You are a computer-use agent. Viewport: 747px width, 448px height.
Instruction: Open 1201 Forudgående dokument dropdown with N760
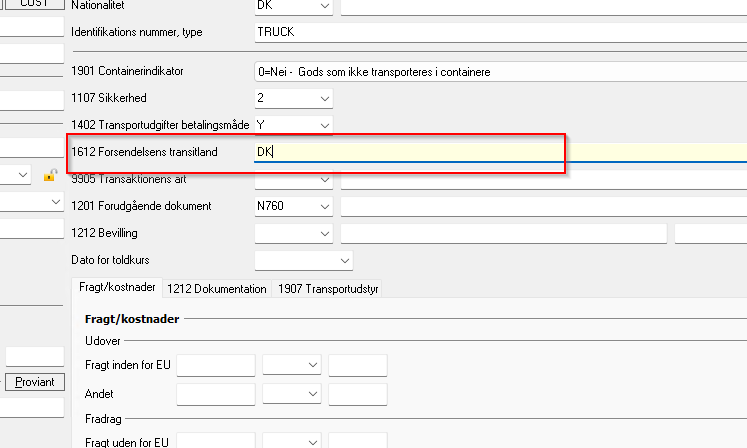coord(324,206)
